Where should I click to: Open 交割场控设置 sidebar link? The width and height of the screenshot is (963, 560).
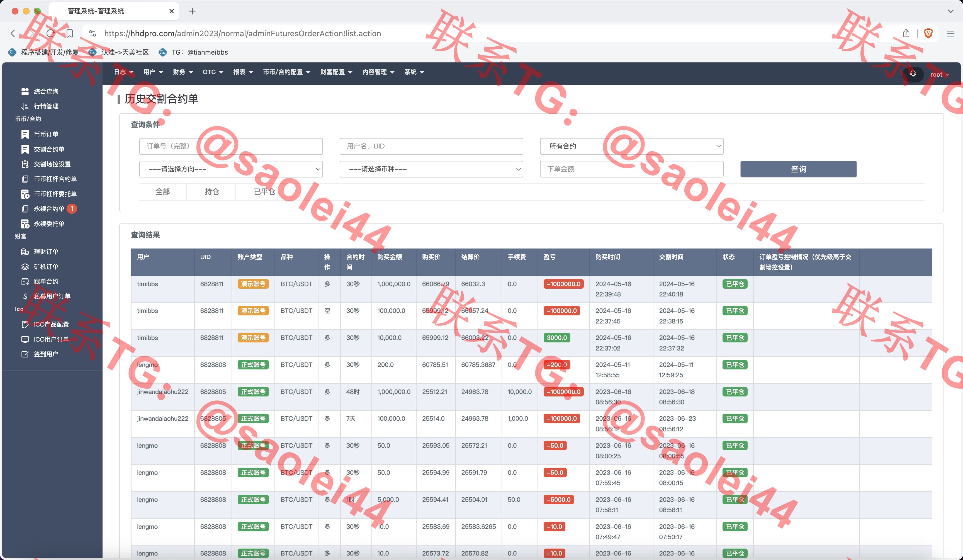(52, 164)
